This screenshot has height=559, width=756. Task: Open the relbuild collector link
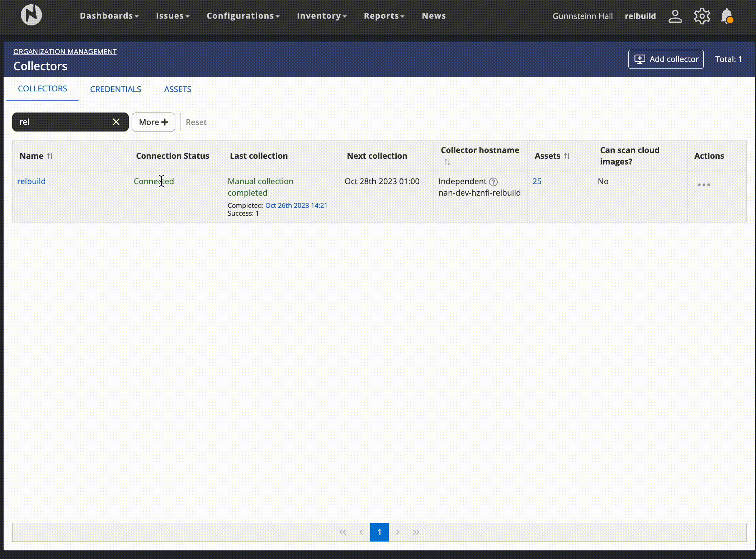coord(32,181)
